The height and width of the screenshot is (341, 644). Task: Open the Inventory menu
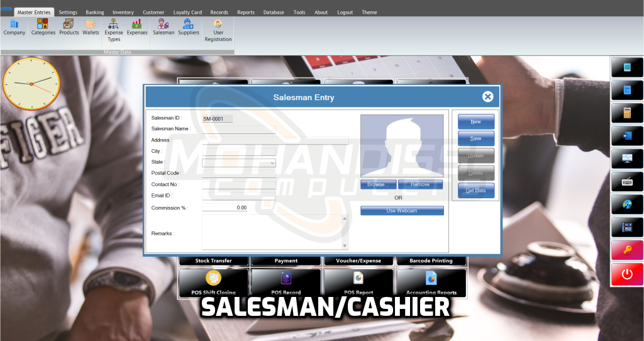coord(123,13)
